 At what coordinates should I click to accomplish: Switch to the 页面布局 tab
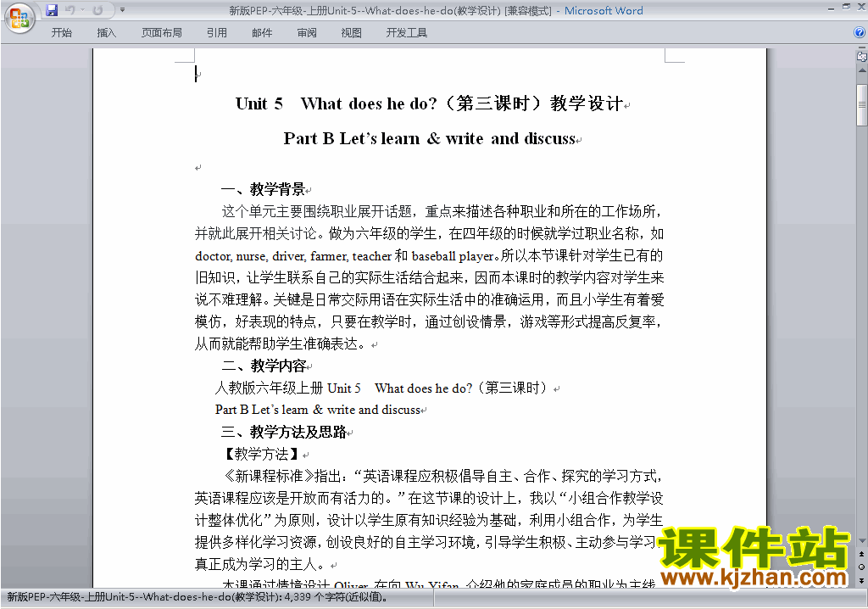pos(162,33)
